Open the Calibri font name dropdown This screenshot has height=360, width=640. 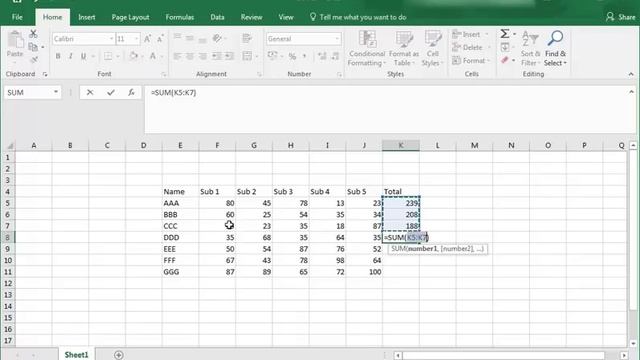tap(111, 39)
